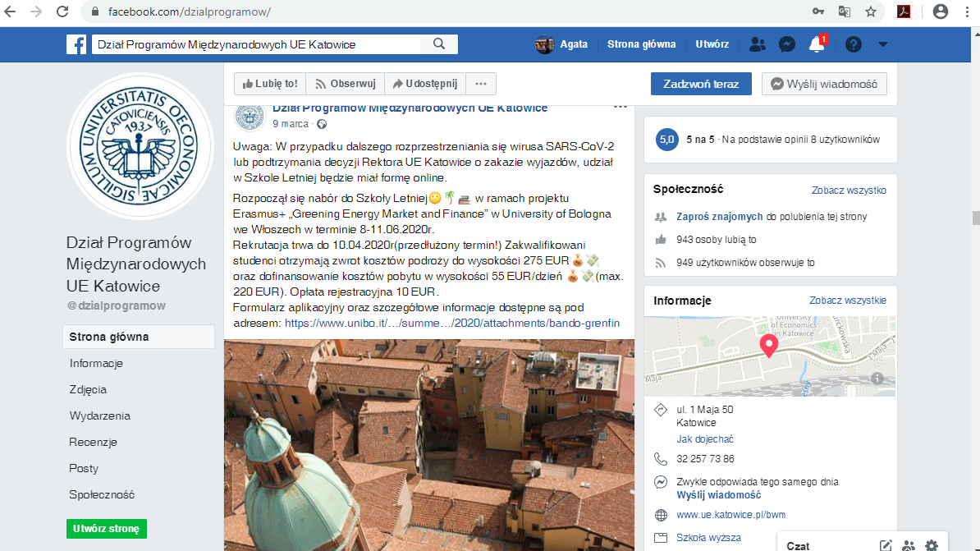
Task: Click Zadzwoń teraz button
Action: (701, 84)
